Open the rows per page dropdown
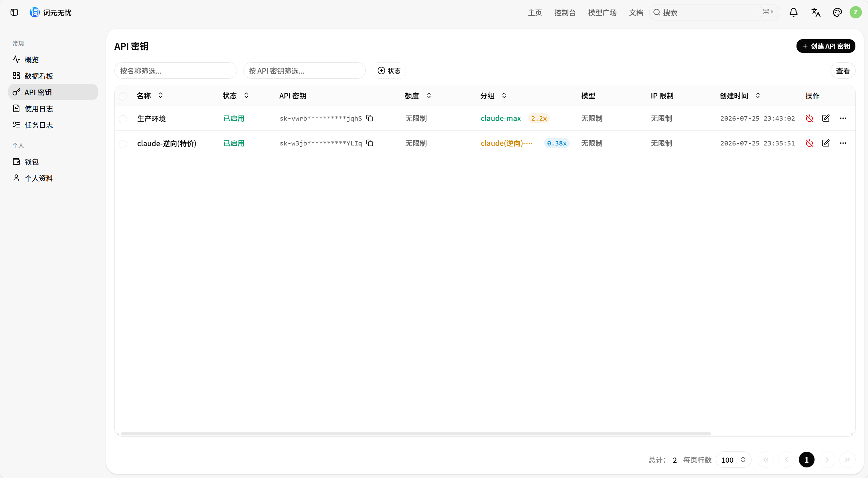Image resolution: width=868 pixels, height=478 pixels. pyautogui.click(x=733, y=460)
